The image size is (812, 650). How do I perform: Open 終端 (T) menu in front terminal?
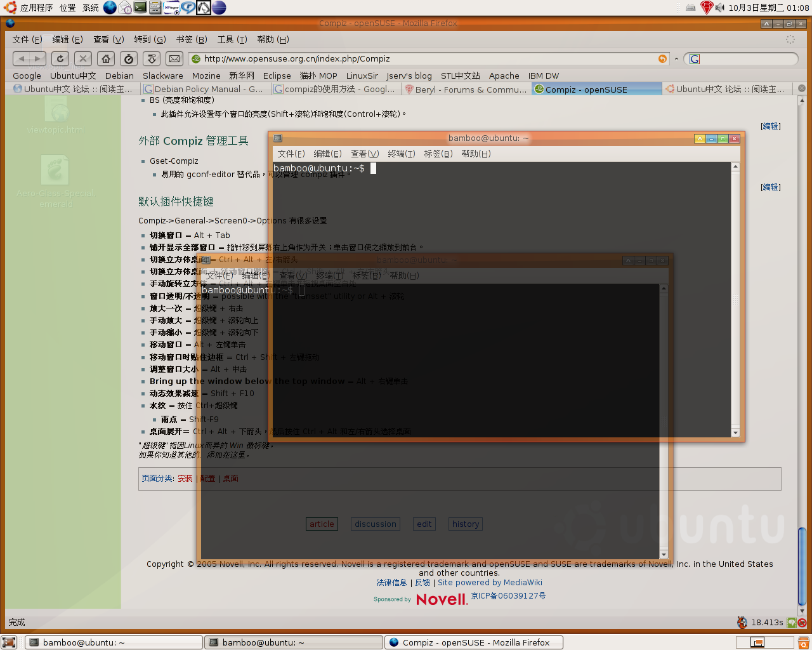click(x=402, y=154)
